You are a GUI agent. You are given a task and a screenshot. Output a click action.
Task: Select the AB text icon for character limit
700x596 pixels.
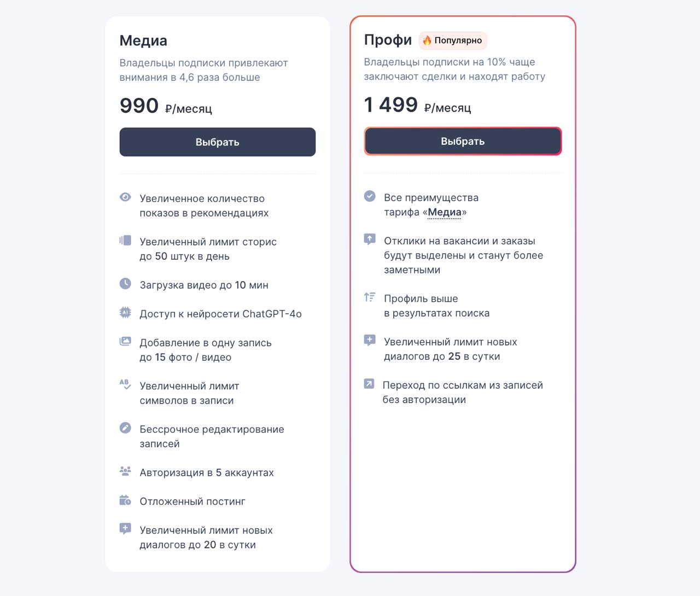(125, 384)
